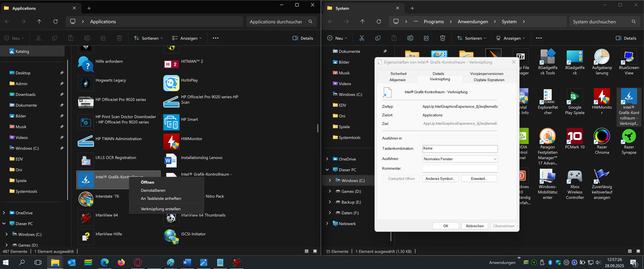Click the Firefox icon in the taskbar
Screen dimensions: 644x269
pos(121,262)
